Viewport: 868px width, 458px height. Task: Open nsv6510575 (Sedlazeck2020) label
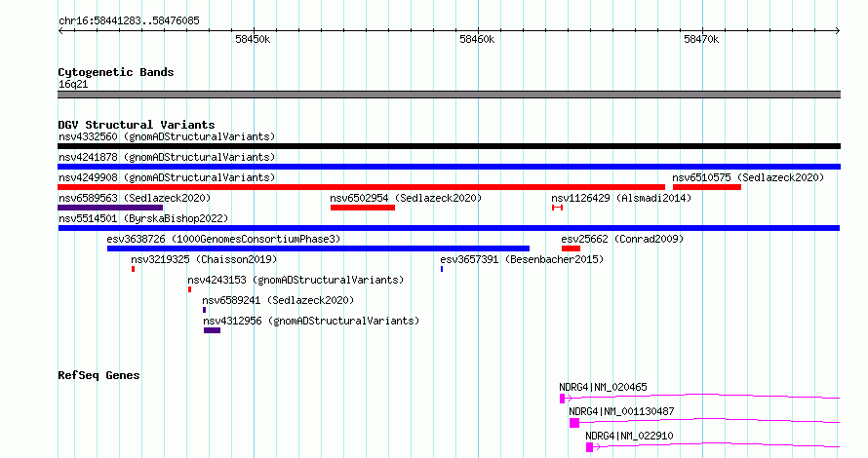point(748,177)
